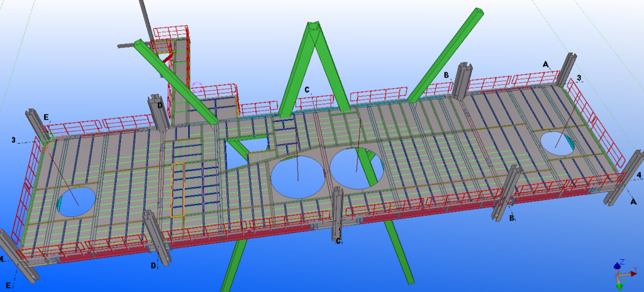Viewport: 644px width, 292px height.
Task: Click grid label 3 near the right corner
Action: click(x=579, y=78)
